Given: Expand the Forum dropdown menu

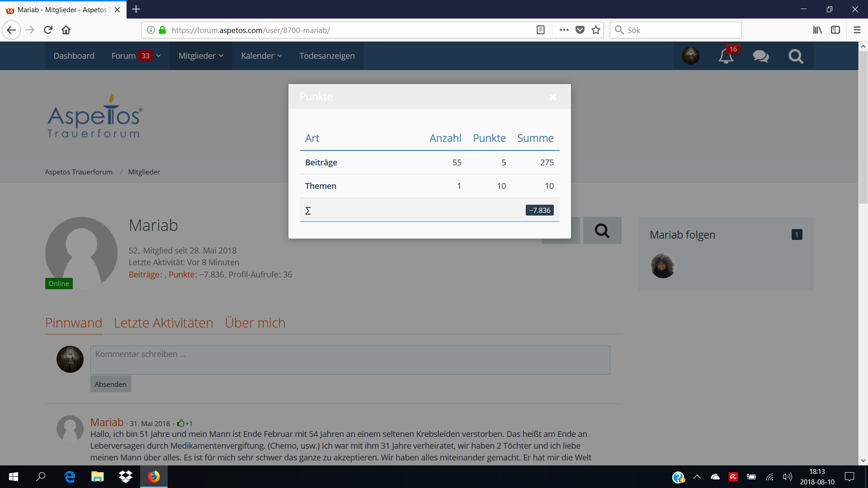Looking at the screenshot, I should pyautogui.click(x=136, y=56).
